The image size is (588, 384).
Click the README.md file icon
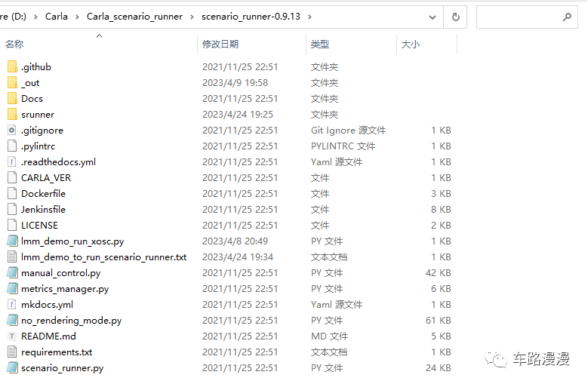[12, 336]
